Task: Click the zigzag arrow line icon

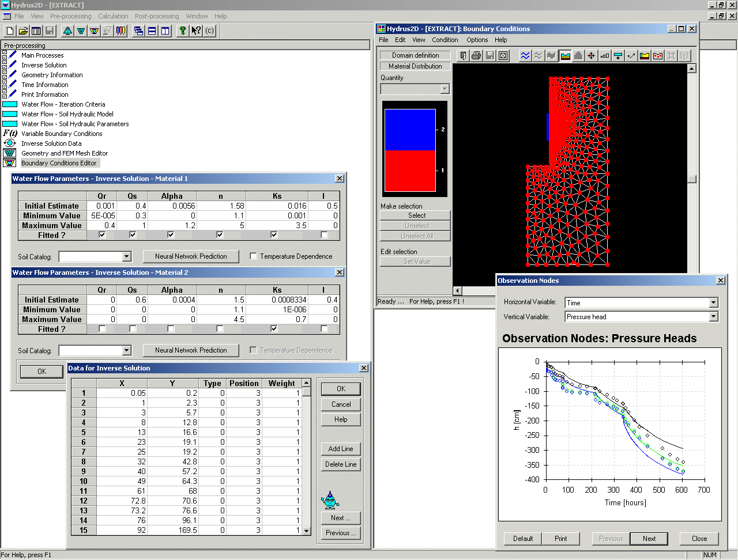Action: pyautogui.click(x=631, y=56)
